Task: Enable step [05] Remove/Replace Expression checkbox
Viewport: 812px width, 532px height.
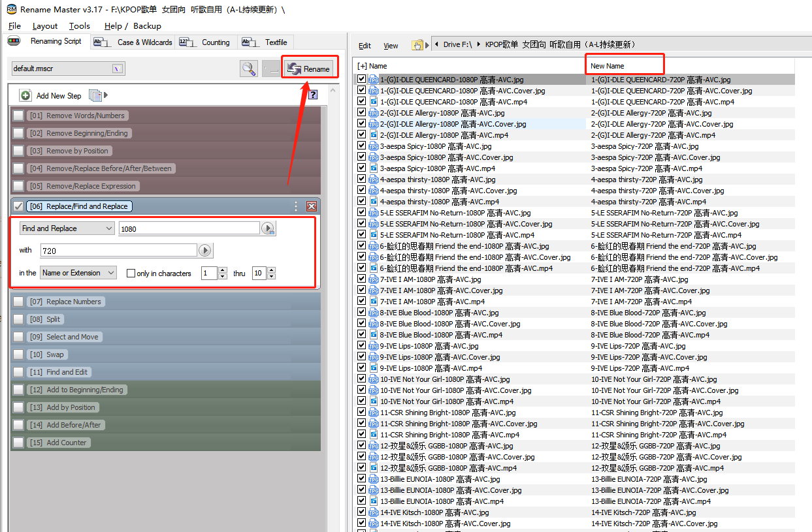Action: coord(18,186)
